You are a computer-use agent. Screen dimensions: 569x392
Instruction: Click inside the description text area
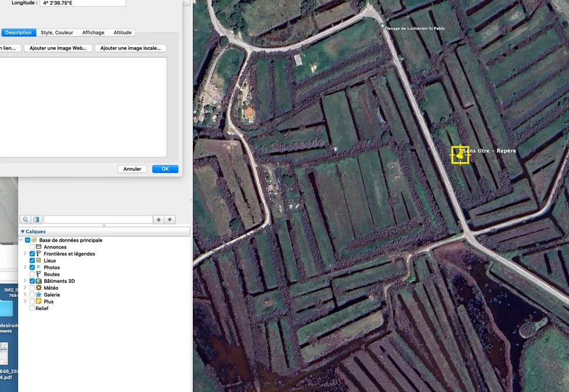point(83,107)
